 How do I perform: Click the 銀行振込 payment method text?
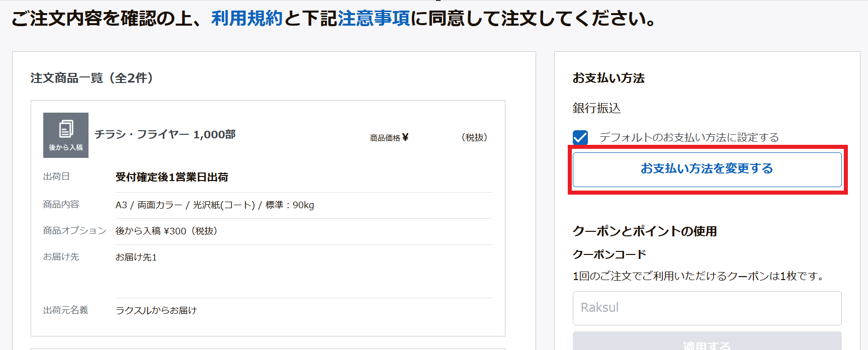(596, 108)
